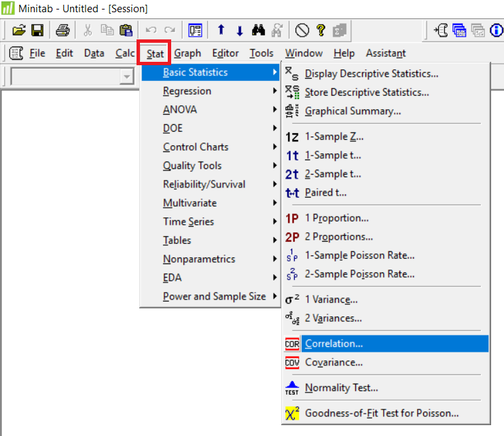Select Correlation from Basic Statistics
Image resolution: width=504 pixels, height=436 pixels.
[334, 344]
